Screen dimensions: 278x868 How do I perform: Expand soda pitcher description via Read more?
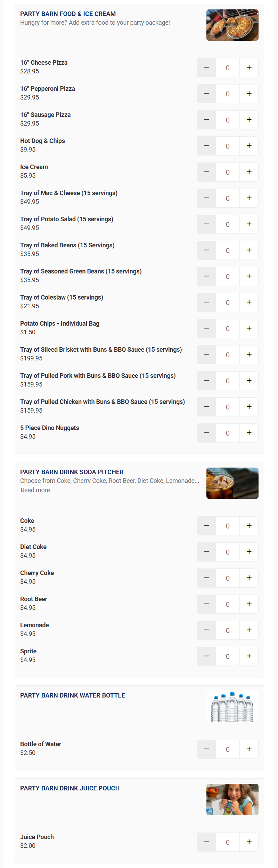tap(35, 490)
